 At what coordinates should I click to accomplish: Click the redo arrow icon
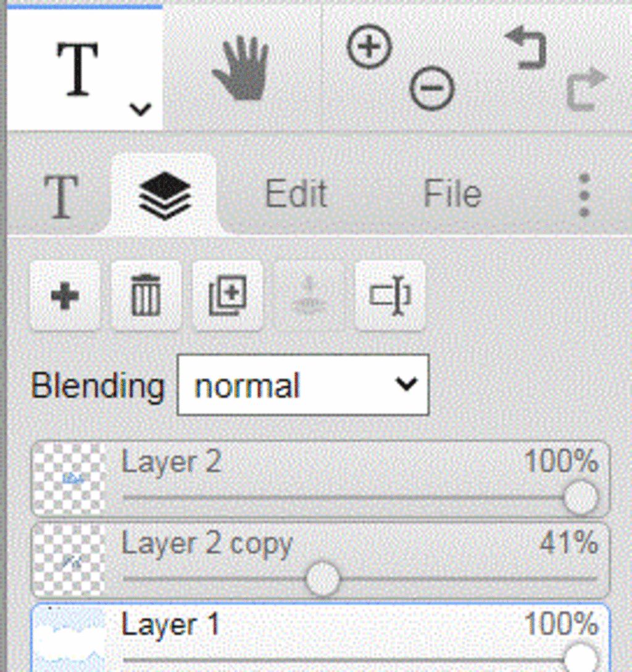(x=586, y=88)
